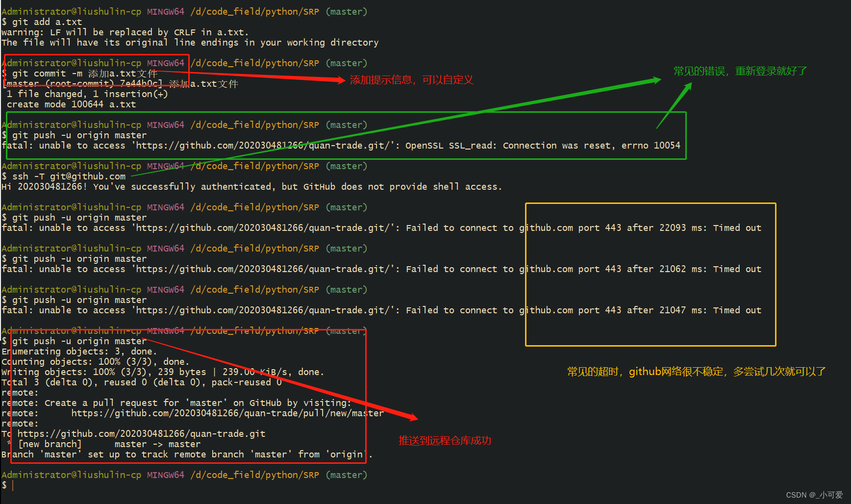Click the 'ssh -T git@github.com' command
The height and width of the screenshot is (504, 851).
64,176
